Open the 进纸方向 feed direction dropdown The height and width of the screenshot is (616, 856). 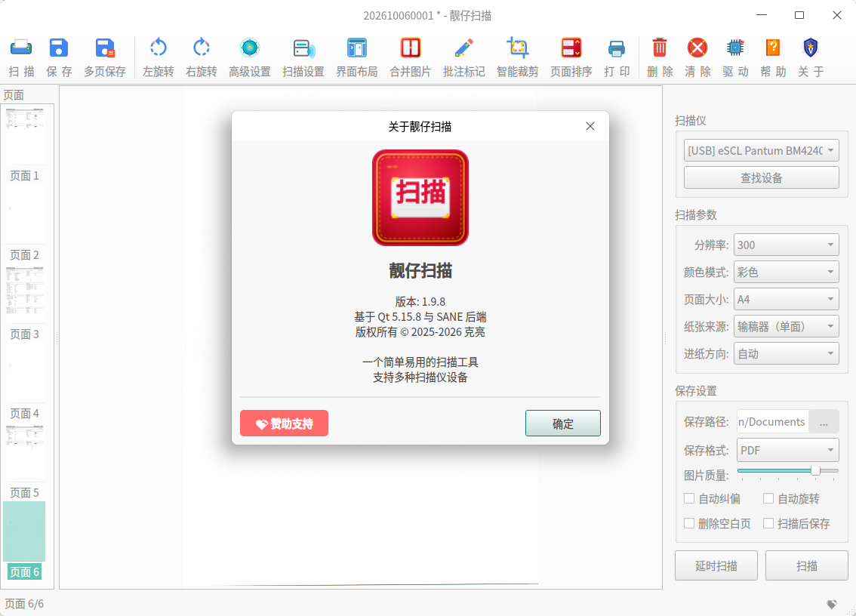(x=786, y=354)
